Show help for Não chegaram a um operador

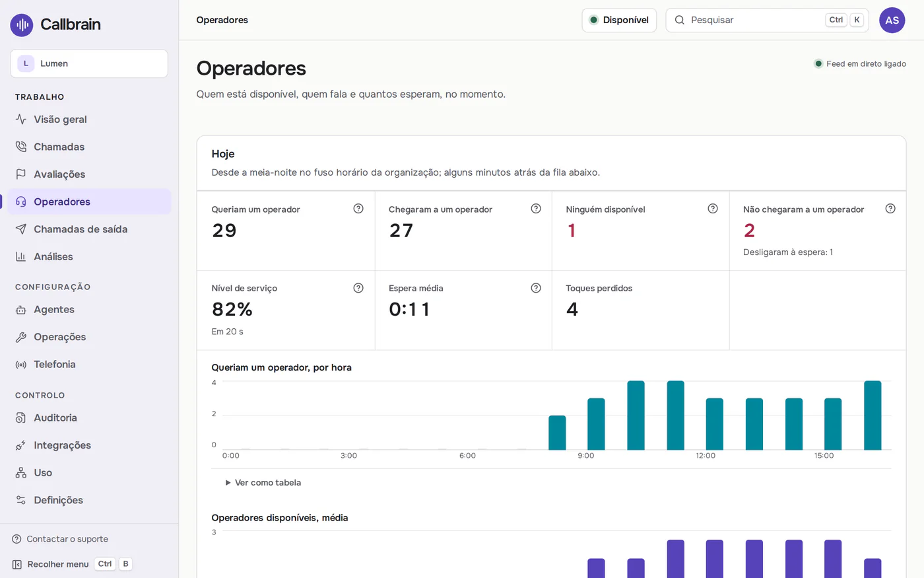click(890, 209)
